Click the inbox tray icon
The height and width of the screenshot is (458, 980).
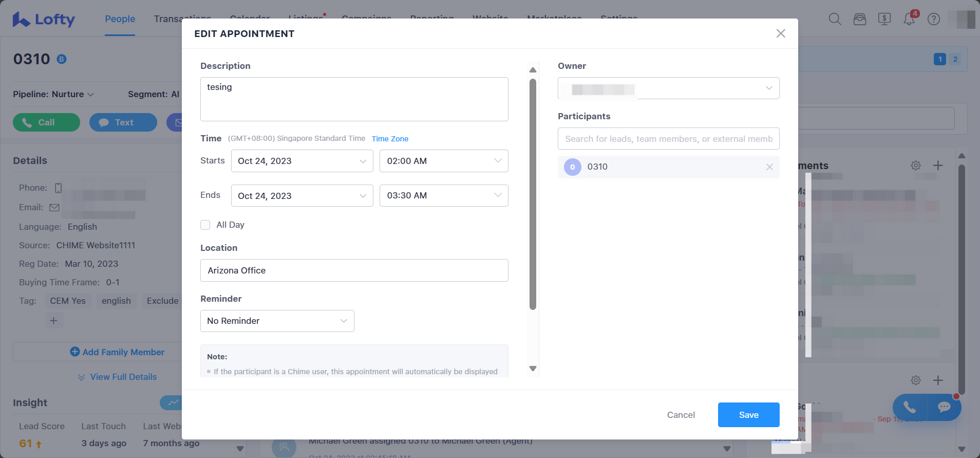pos(859,20)
